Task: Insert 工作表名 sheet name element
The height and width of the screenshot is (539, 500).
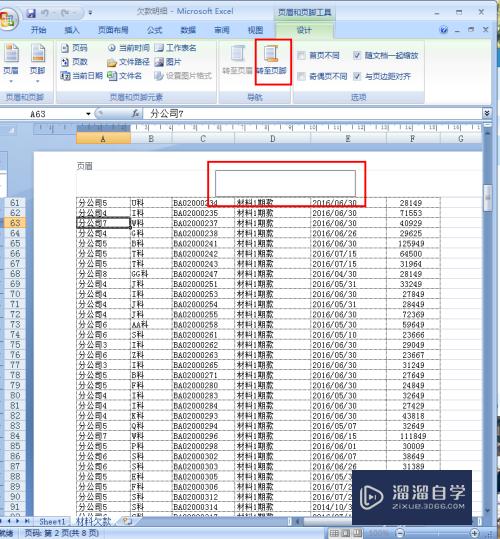Action: point(175,48)
